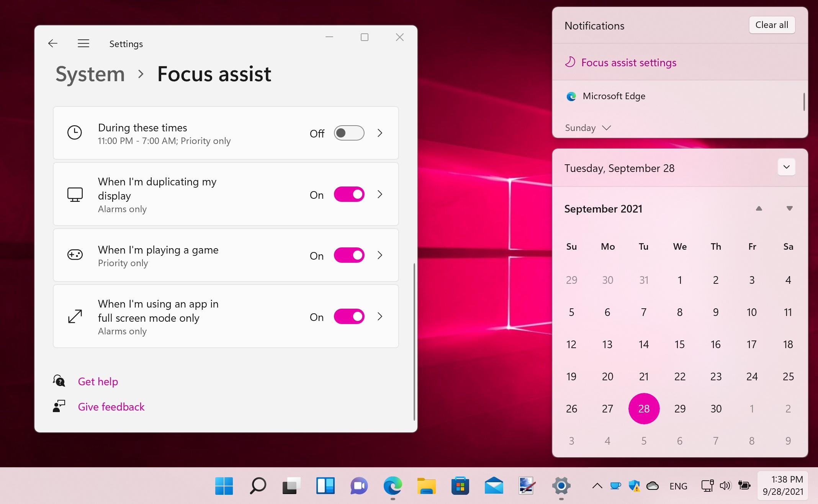Disable When I'm playing a game
The height and width of the screenshot is (504, 818).
point(349,255)
